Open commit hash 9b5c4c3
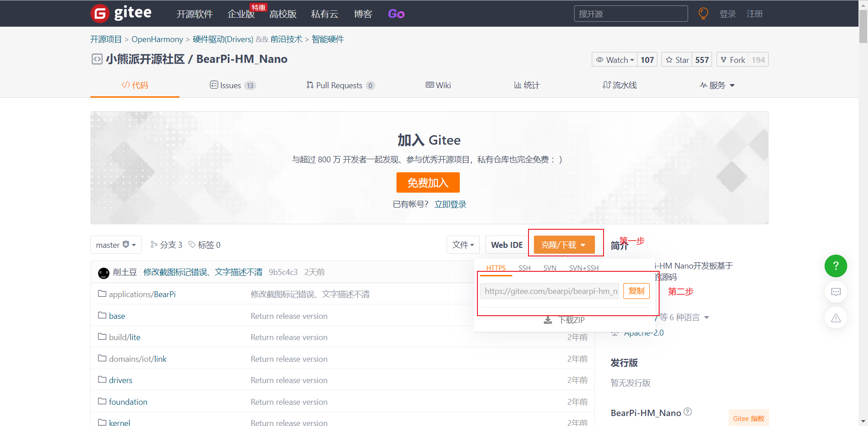Image resolution: width=868 pixels, height=426 pixels. coord(283,272)
